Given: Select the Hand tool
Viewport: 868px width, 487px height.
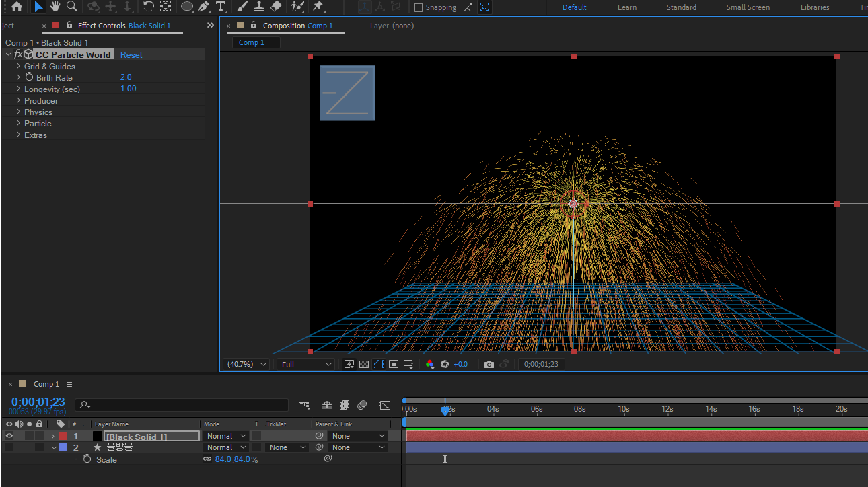Looking at the screenshot, I should point(55,7).
